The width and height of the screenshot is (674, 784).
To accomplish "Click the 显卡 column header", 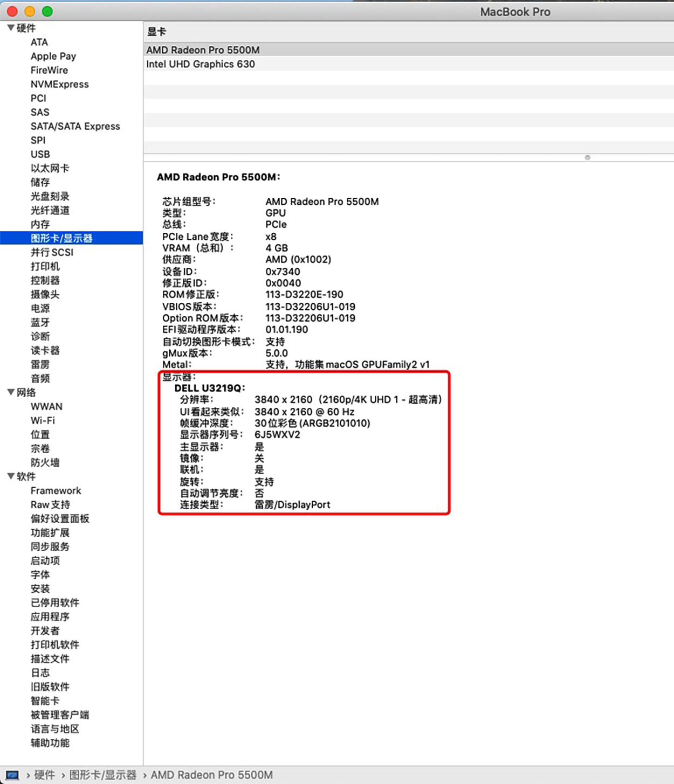I will (409, 32).
